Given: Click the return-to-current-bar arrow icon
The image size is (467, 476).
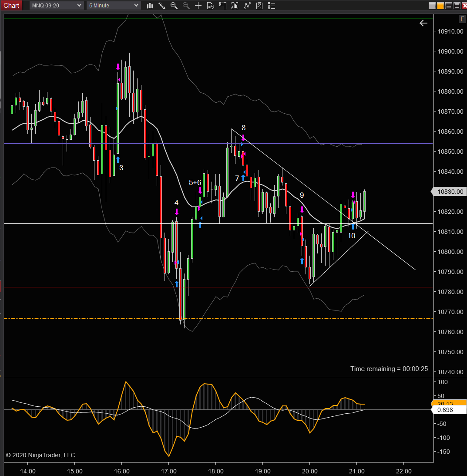Looking at the screenshot, I should click(423, 23).
